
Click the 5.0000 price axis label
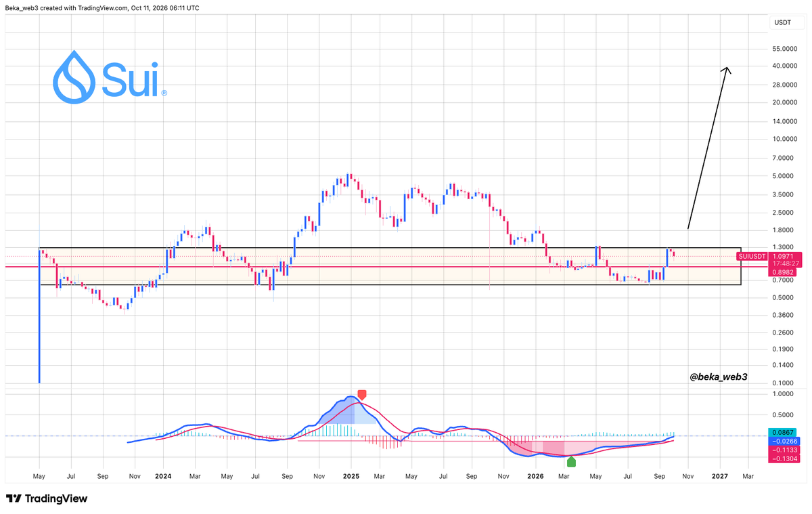coord(783,176)
